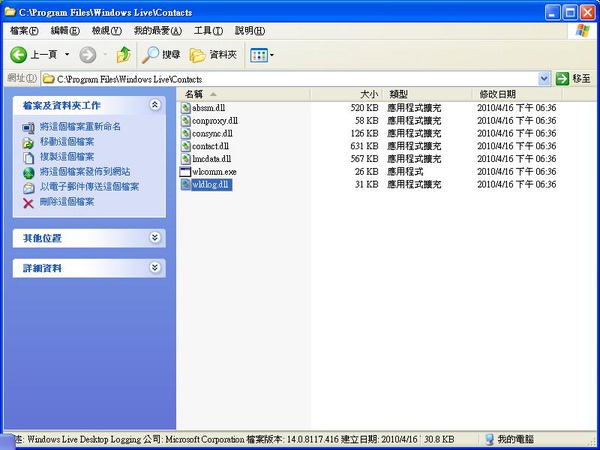
Task: Click delete this file link
Action: pyautogui.click(x=67, y=202)
